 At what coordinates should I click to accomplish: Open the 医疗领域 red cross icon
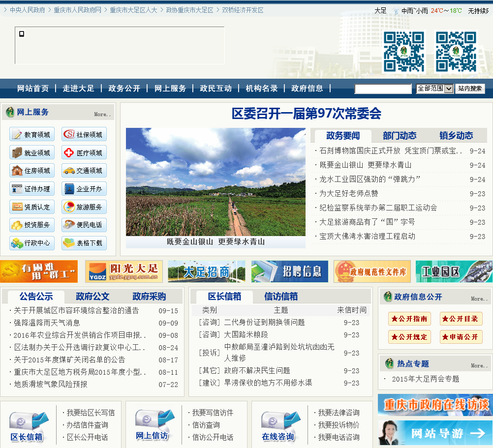84,152
